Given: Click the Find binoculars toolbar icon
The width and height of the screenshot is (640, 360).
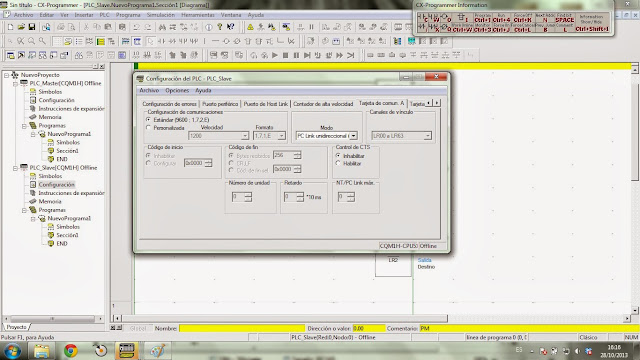Looking at the screenshot, I should point(162,27).
